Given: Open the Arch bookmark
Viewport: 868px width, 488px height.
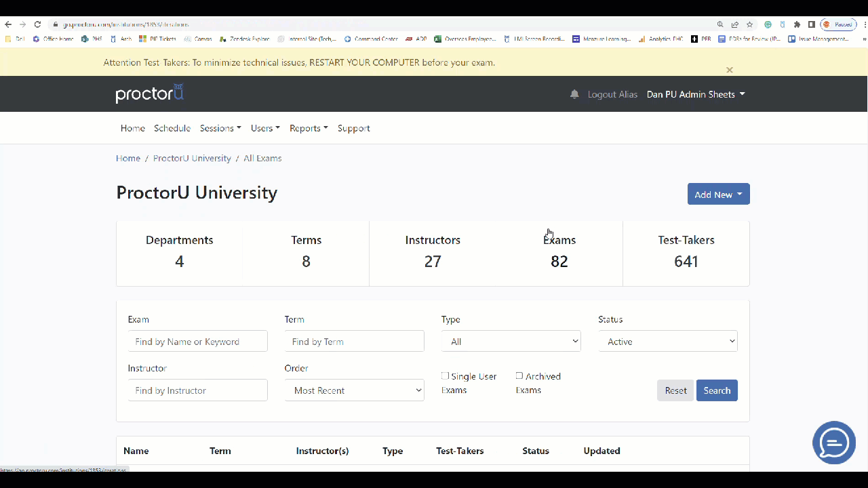Looking at the screenshot, I should (121, 39).
